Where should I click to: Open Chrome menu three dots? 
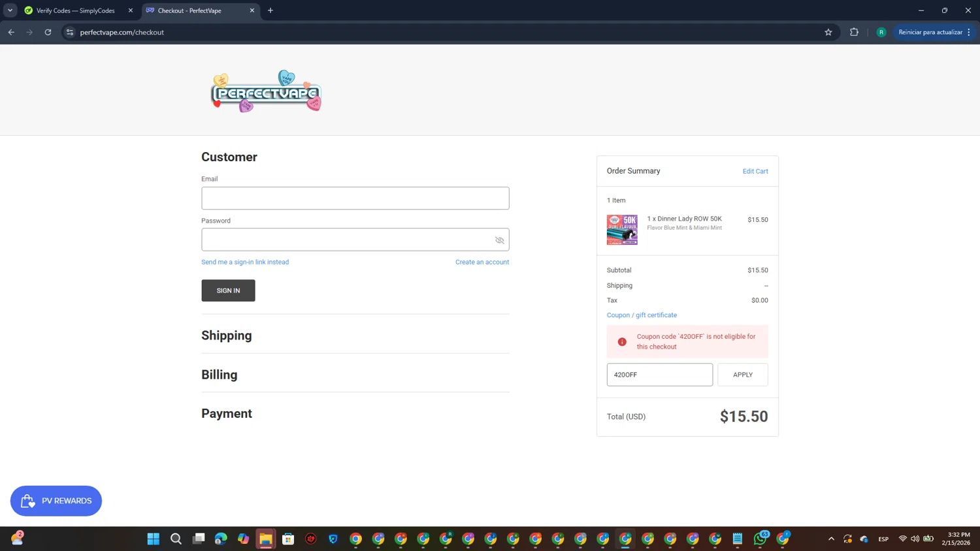(970, 32)
